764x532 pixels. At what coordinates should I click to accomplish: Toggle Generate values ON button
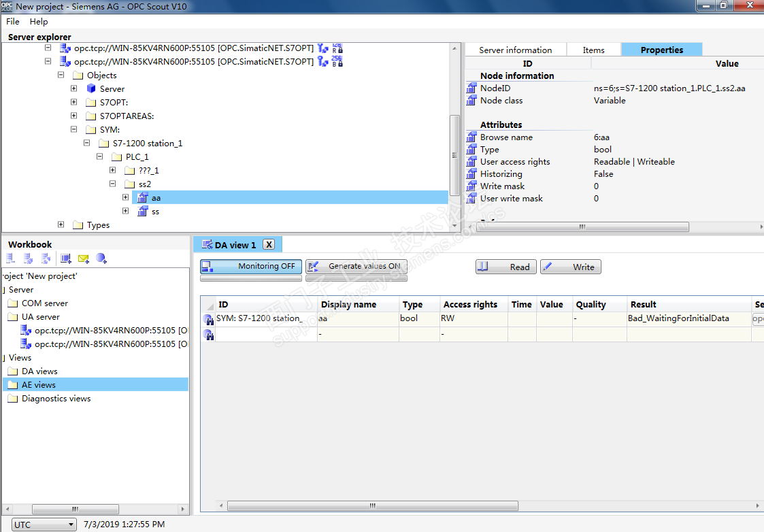coord(356,267)
